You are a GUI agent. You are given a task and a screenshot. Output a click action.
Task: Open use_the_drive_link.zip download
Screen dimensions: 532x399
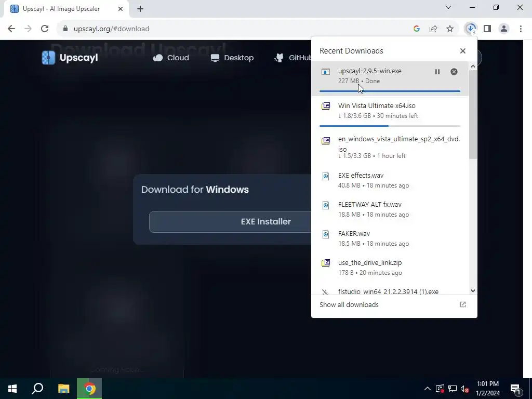390,268
